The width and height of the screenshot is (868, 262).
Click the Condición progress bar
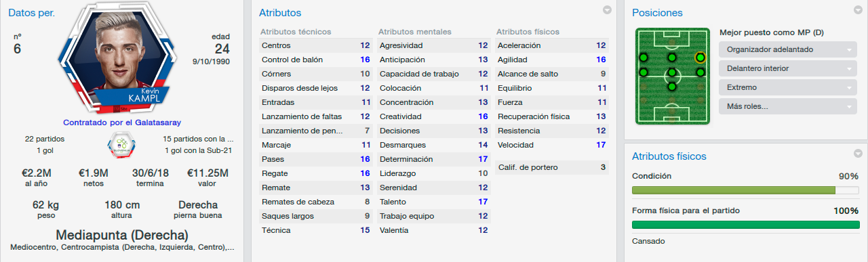tap(745, 190)
